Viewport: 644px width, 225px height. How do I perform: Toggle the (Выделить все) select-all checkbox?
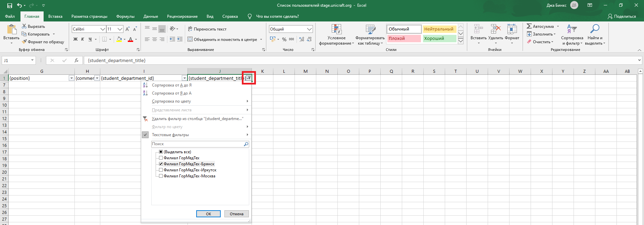[x=161, y=152]
